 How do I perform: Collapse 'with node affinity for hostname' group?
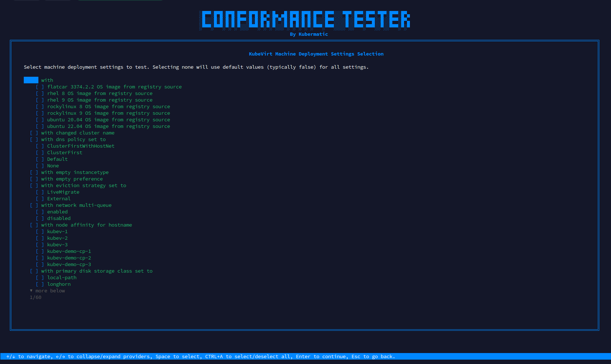coord(86,225)
